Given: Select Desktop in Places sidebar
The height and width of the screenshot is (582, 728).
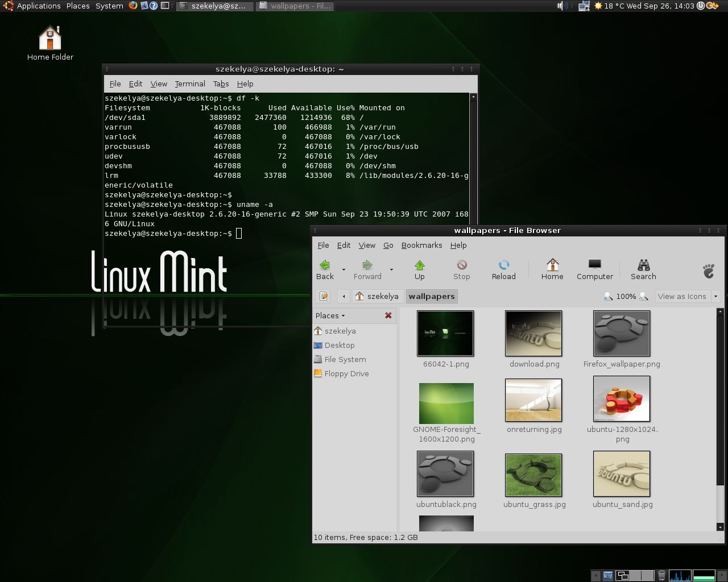Looking at the screenshot, I should (334, 345).
